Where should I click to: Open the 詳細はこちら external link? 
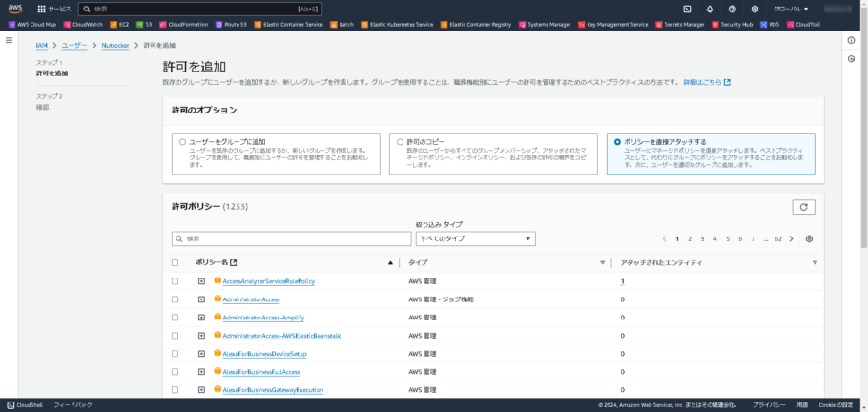click(707, 82)
